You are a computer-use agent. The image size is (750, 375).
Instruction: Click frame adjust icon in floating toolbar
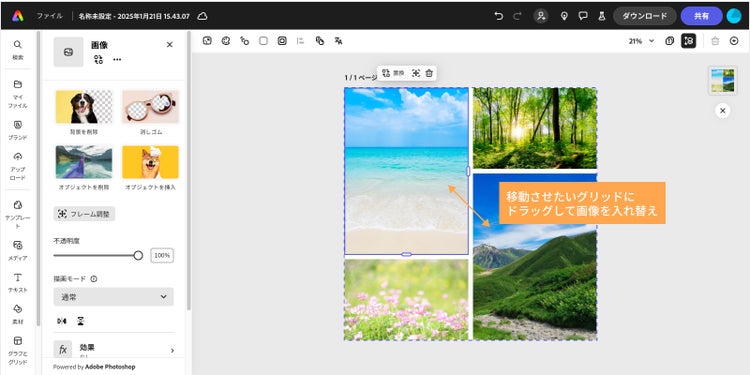click(415, 73)
